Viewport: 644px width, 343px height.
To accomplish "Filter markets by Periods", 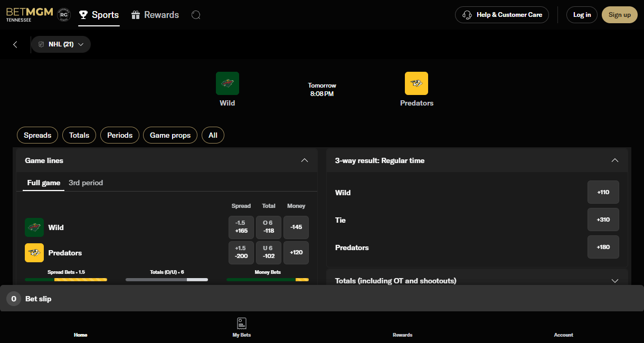I will click(x=120, y=135).
